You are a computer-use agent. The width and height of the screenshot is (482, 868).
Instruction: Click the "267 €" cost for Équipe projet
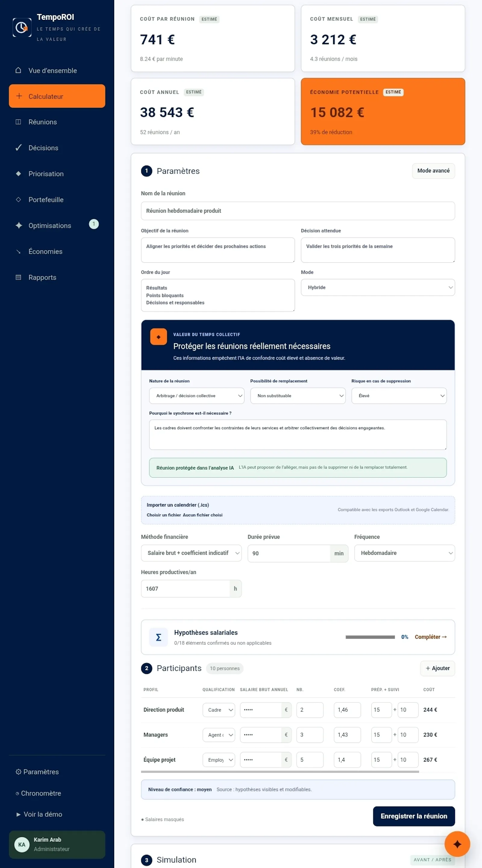430,759
